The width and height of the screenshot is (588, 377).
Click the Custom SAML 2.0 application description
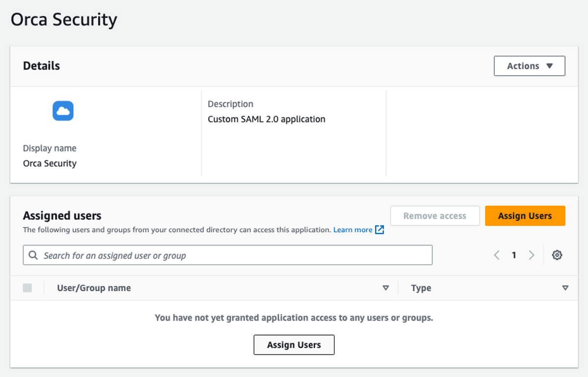click(x=267, y=119)
